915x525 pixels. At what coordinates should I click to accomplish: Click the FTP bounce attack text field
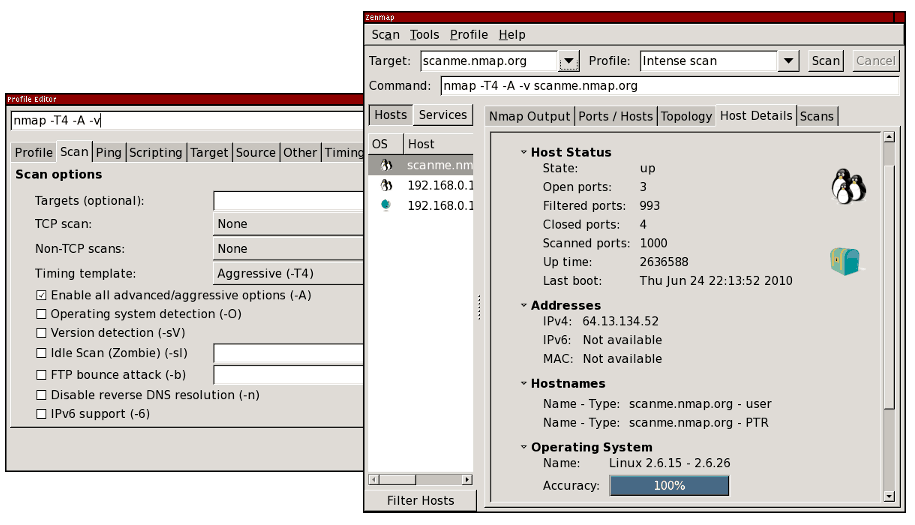pos(288,374)
